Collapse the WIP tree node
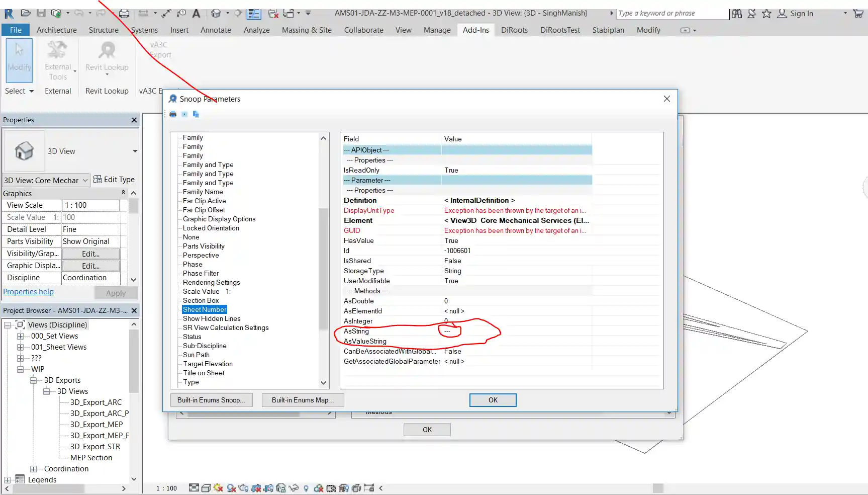868x495 pixels. click(x=20, y=369)
